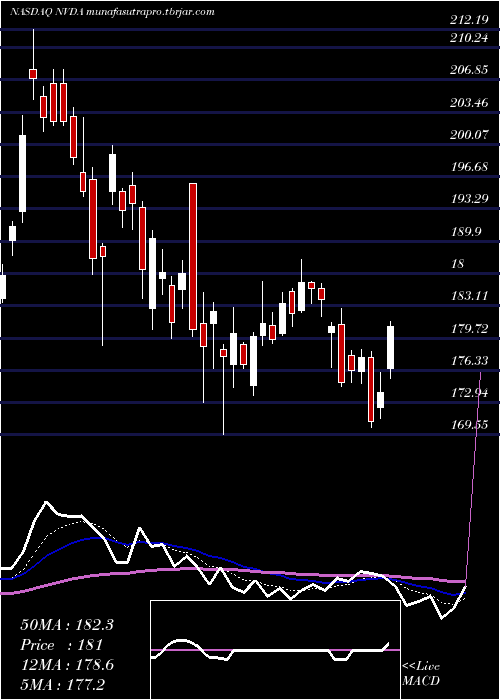Click the 212.19 price axis label
500x700 pixels.
(x=468, y=20)
